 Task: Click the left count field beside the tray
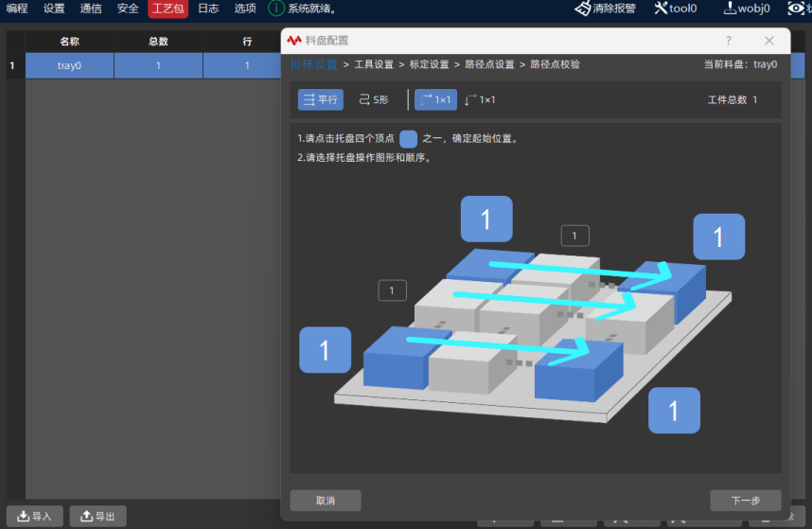393,291
